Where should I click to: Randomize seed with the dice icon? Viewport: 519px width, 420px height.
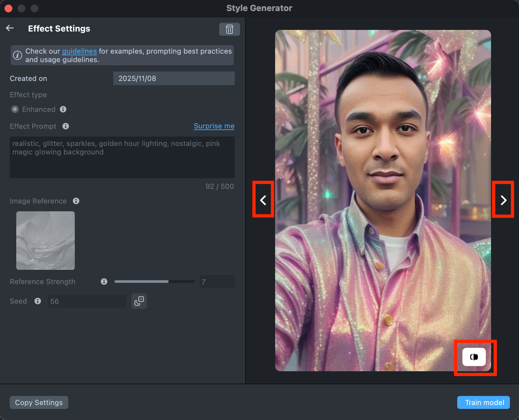pyautogui.click(x=139, y=301)
